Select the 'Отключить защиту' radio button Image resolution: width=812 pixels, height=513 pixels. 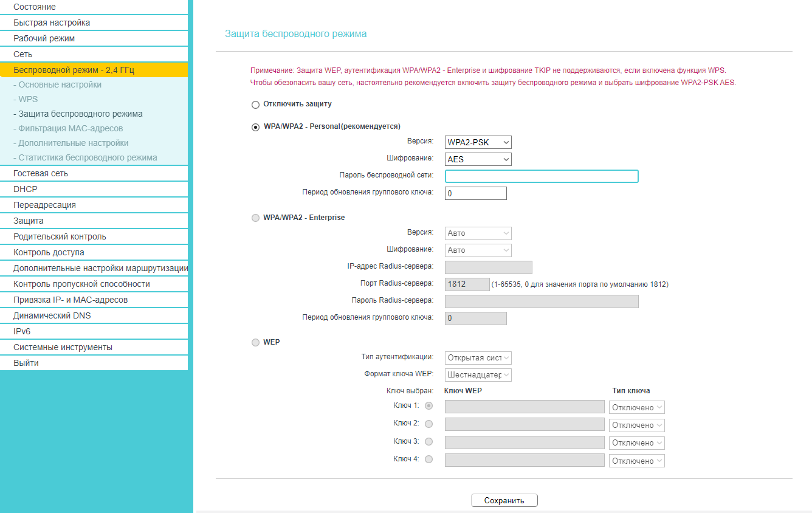(255, 105)
